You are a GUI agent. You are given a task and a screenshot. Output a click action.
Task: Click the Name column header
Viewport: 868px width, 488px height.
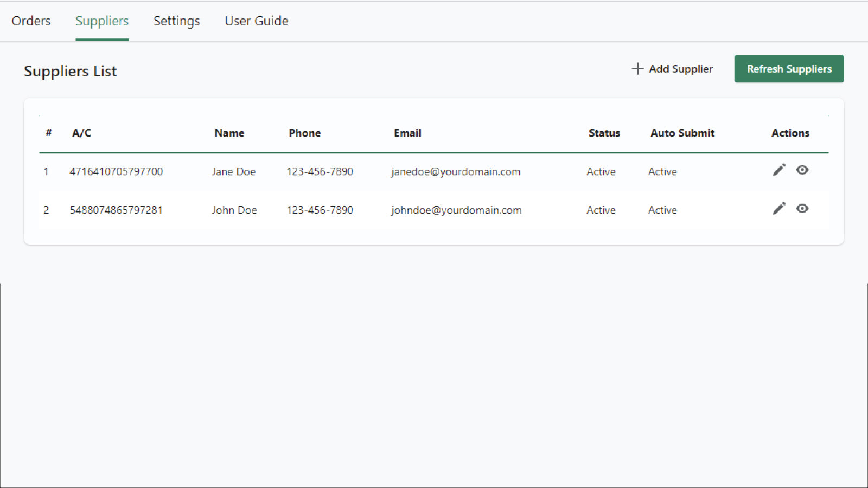tap(229, 133)
